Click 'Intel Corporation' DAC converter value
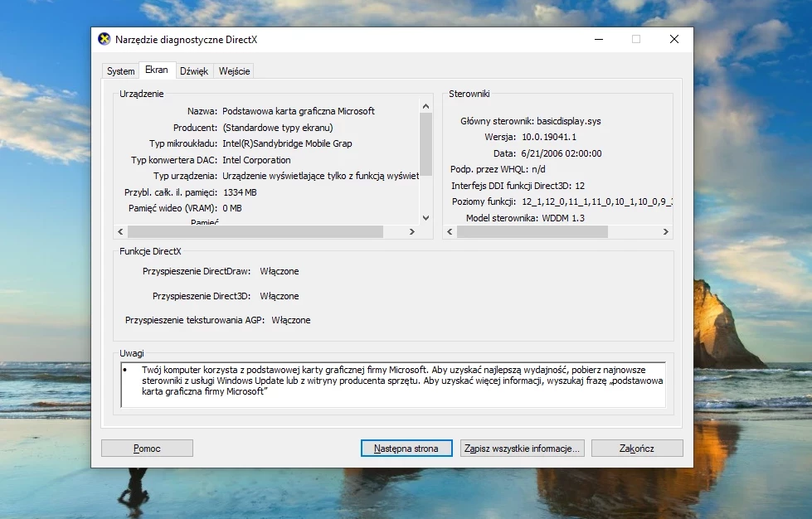The image size is (812, 519). pyautogui.click(x=256, y=160)
